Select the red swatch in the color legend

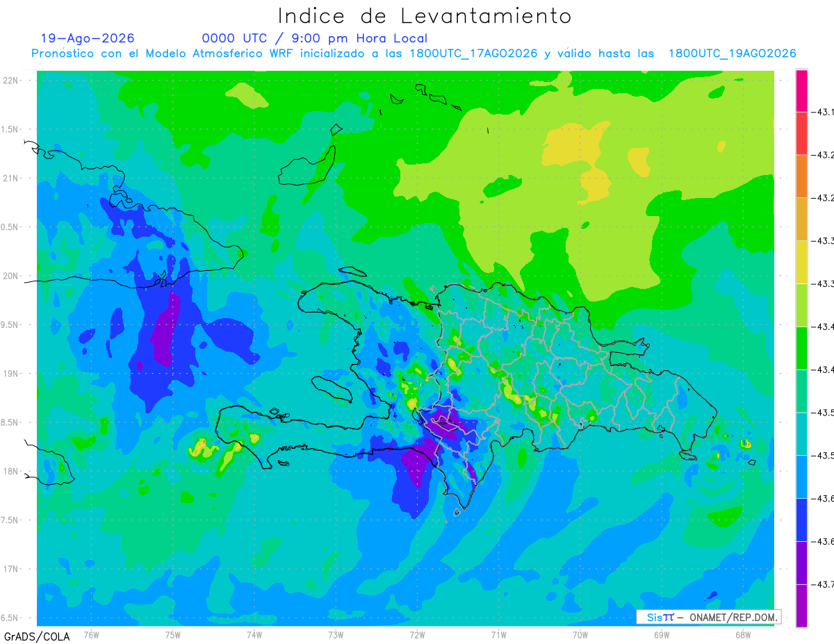[801, 133]
